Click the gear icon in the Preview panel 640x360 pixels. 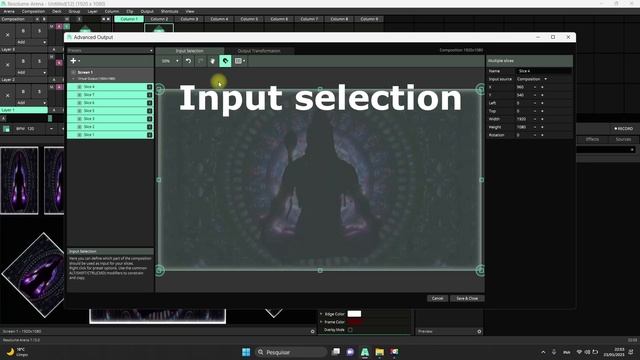pos(479,331)
